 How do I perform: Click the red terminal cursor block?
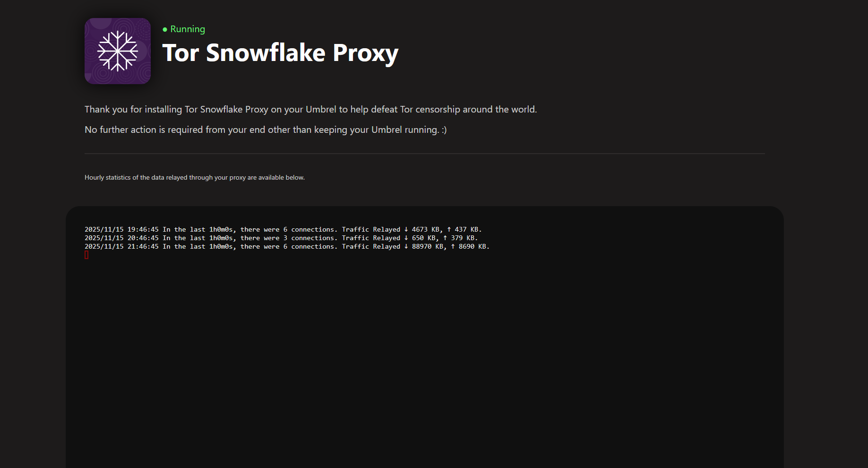coord(86,255)
